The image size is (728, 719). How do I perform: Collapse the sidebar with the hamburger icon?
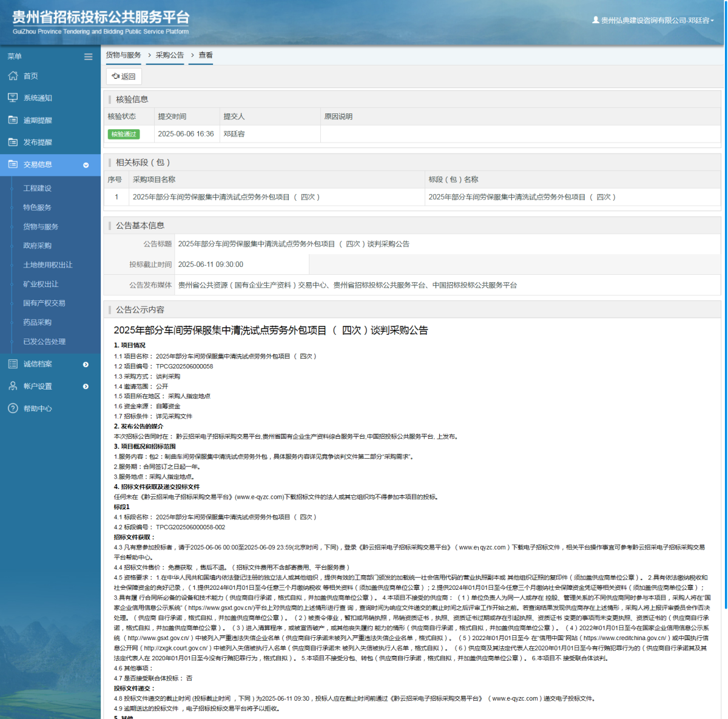click(x=88, y=56)
